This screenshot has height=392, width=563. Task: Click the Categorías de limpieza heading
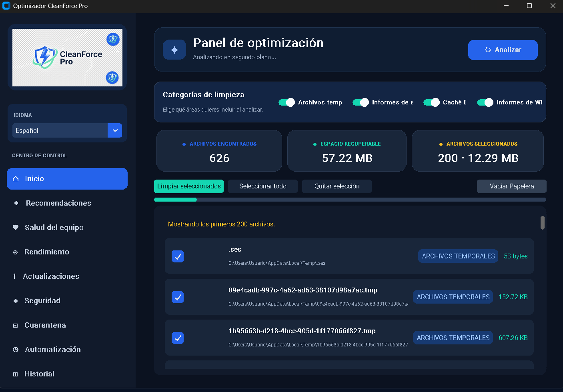(x=204, y=95)
